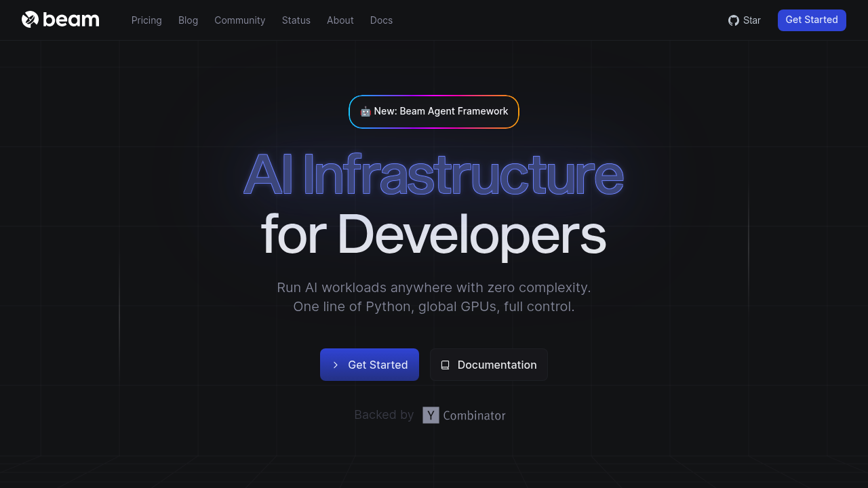Click the hero Get Started button

tap(370, 365)
